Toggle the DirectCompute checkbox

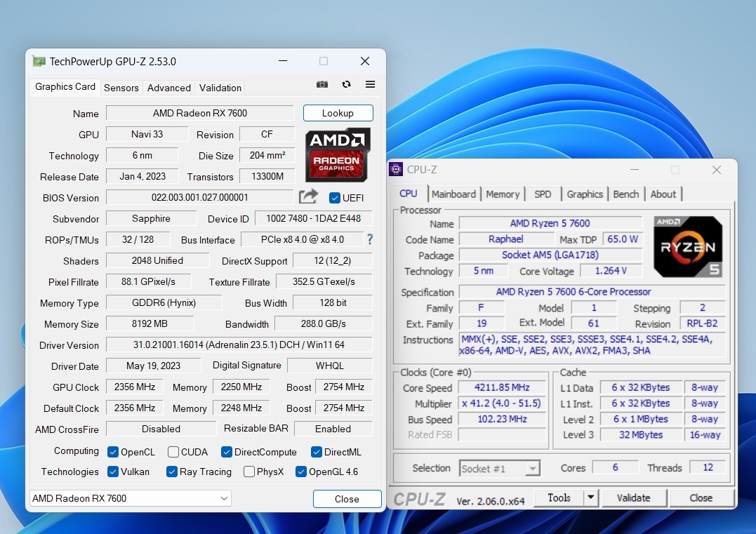pyautogui.click(x=227, y=452)
